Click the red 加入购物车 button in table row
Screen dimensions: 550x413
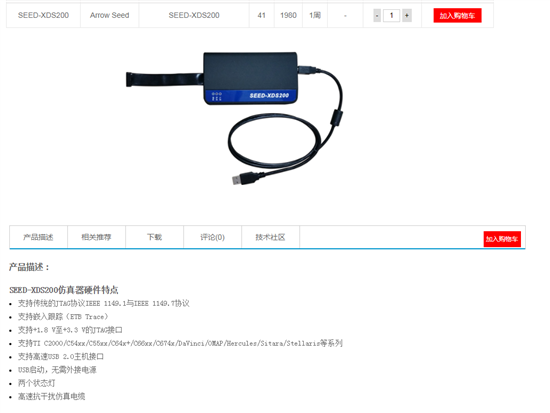(x=457, y=15)
